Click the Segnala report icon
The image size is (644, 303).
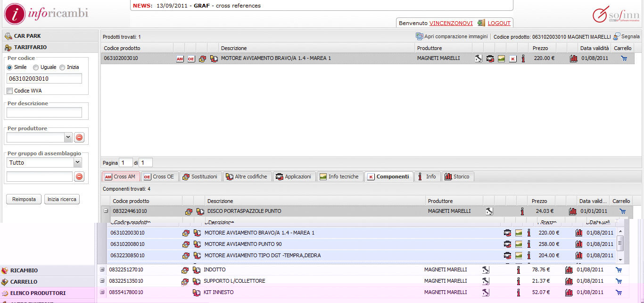pyautogui.click(x=617, y=36)
